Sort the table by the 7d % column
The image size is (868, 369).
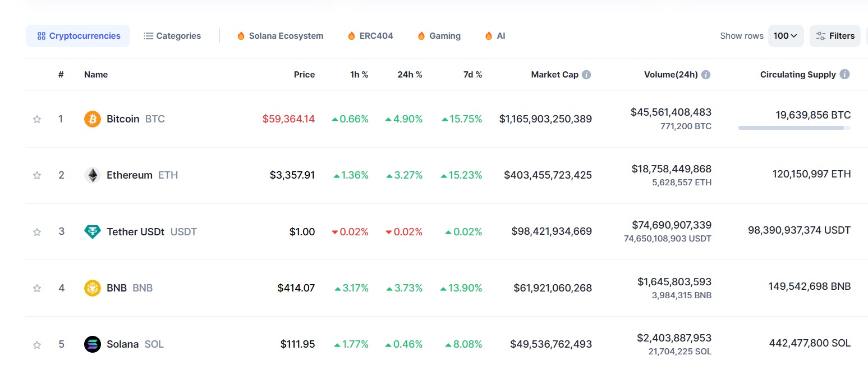click(x=472, y=75)
